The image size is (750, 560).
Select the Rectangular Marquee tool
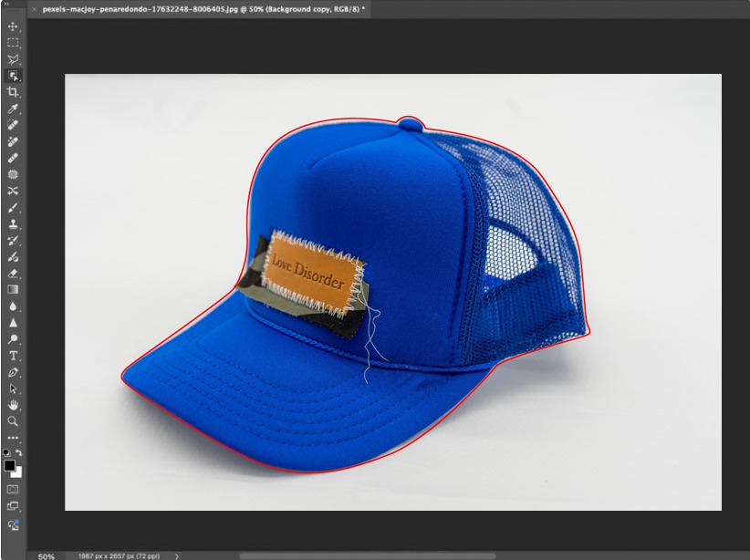pyautogui.click(x=13, y=43)
